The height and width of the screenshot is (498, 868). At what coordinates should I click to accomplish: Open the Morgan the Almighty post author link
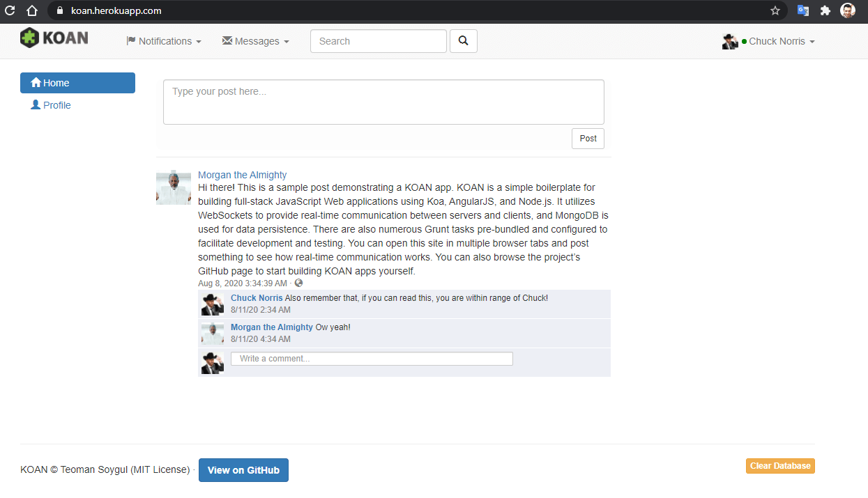tap(242, 175)
